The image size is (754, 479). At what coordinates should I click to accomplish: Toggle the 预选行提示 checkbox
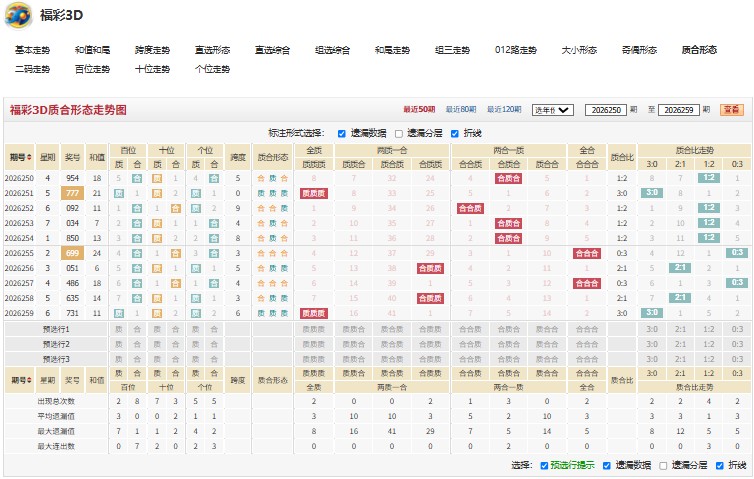coord(544,466)
